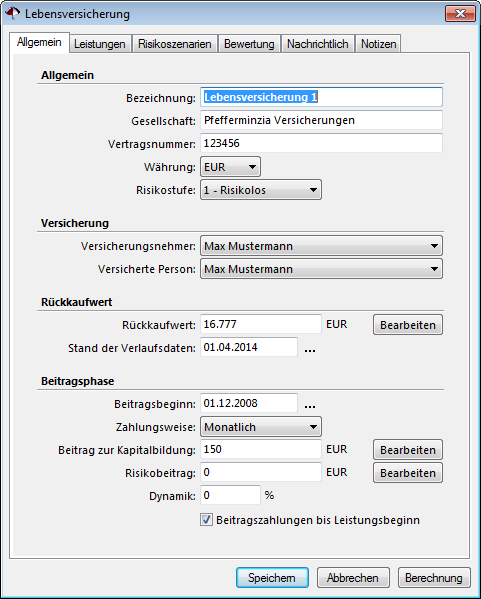Click the umbrella icon in title bar
The image size is (481, 599).
[12, 13]
